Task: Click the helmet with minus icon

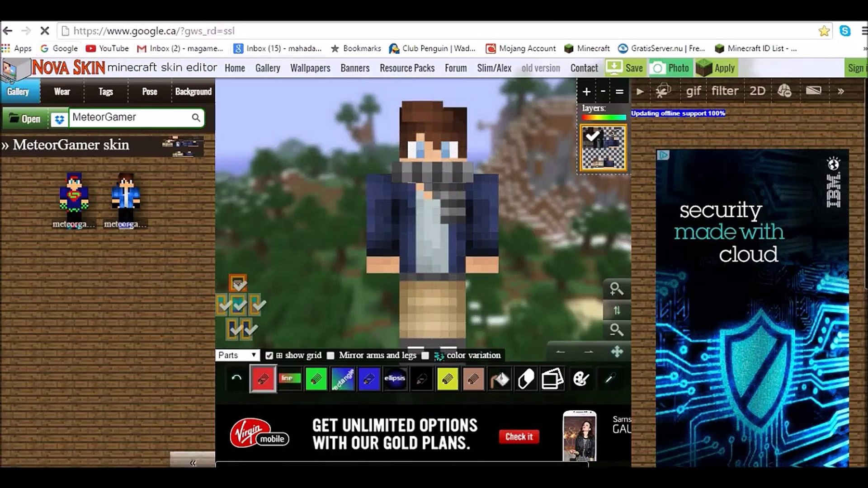Action: click(784, 91)
